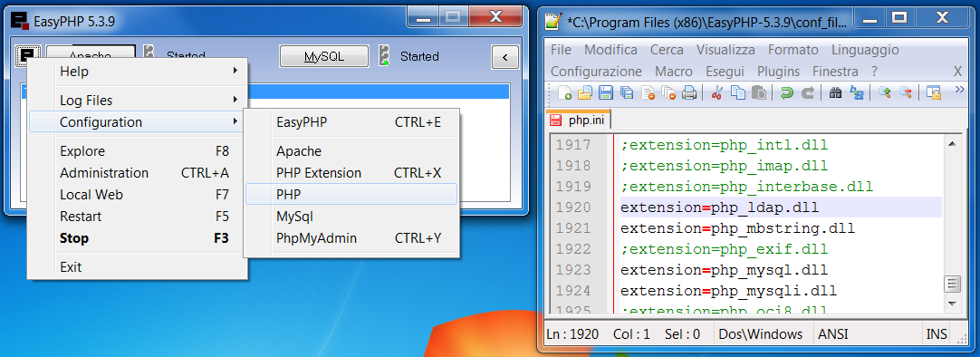Open the Cerca menu
980x357 pixels.
point(667,50)
